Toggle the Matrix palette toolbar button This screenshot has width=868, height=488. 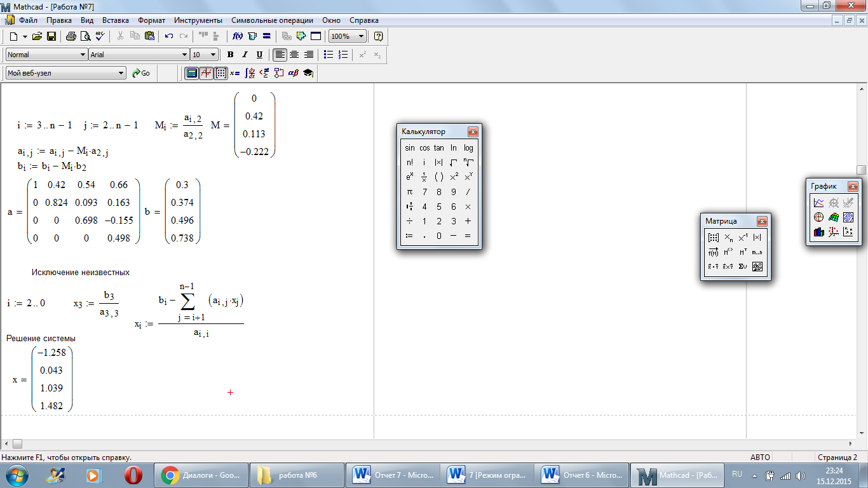pos(220,73)
